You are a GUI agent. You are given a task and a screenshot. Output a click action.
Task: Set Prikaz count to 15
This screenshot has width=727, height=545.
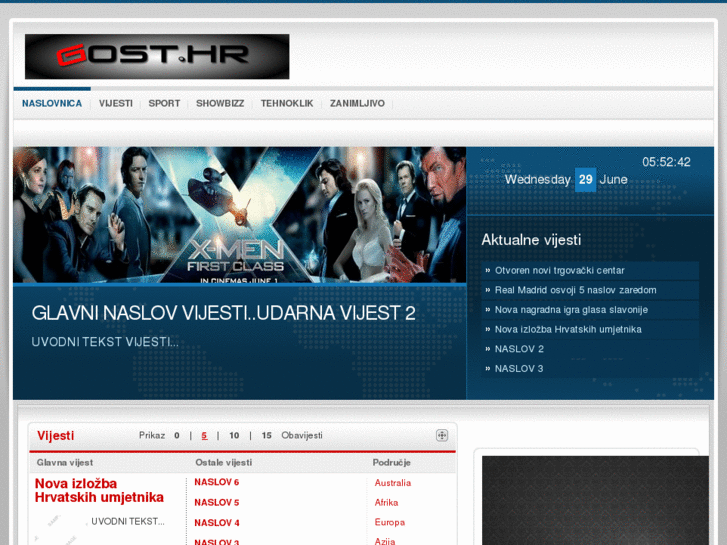[267, 436]
